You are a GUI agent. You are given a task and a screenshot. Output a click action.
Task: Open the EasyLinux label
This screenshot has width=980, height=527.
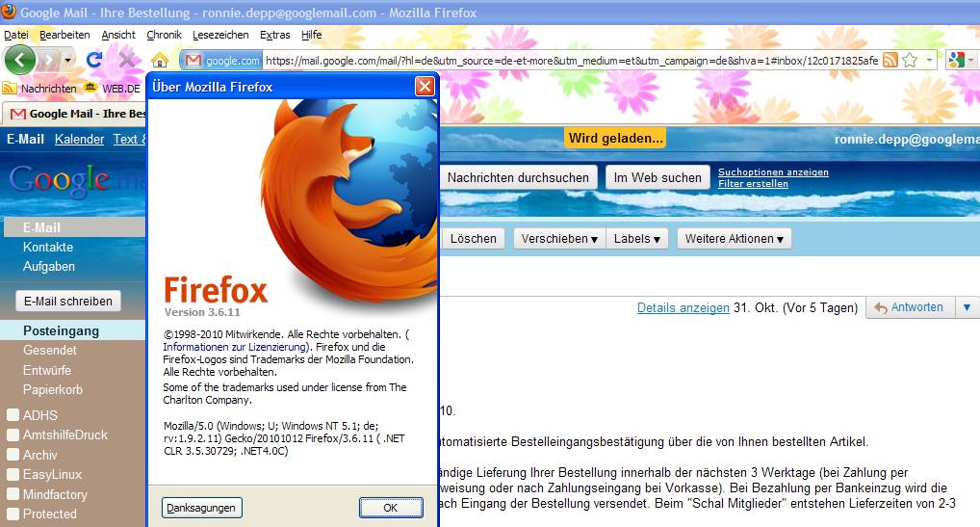click(x=53, y=474)
